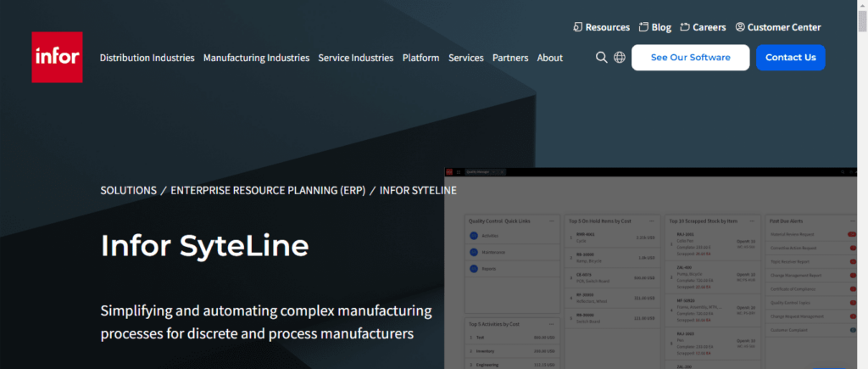Open the About menu
Viewport: 868px width, 369px height.
tap(549, 58)
